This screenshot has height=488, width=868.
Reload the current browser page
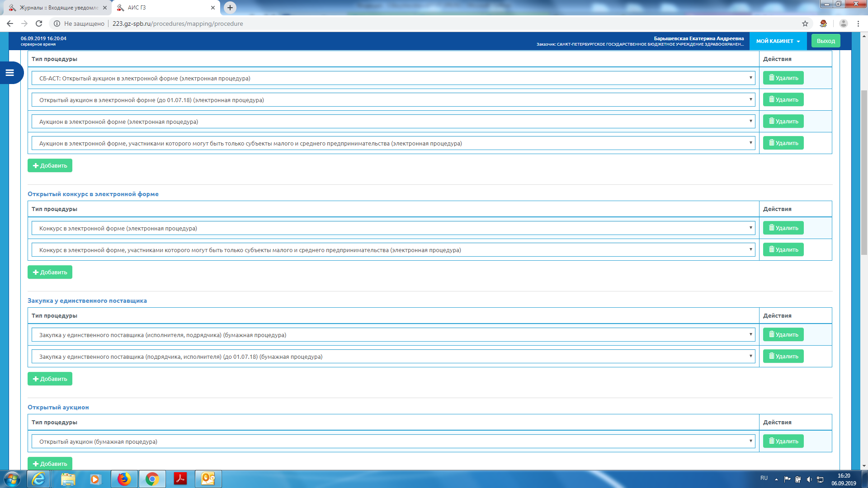[x=39, y=23]
